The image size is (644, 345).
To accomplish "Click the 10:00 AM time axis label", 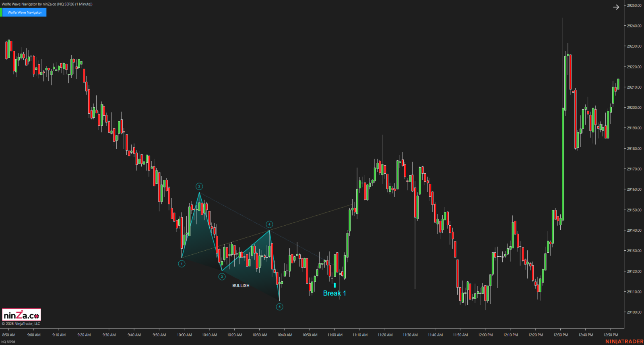I will [184, 335].
